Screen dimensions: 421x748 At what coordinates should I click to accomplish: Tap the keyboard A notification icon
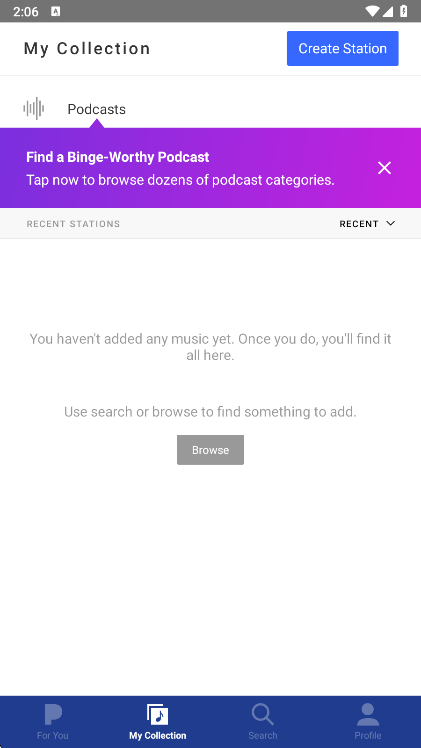(56, 11)
